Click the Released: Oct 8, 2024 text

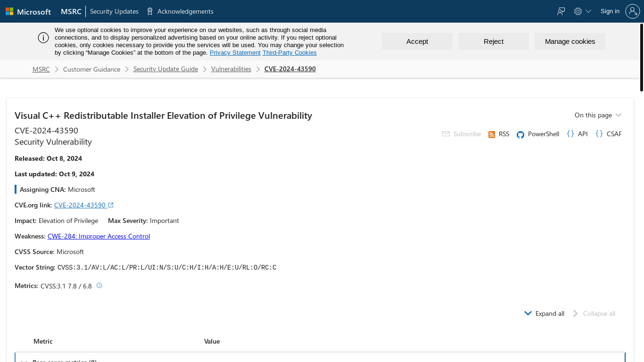pos(48,158)
